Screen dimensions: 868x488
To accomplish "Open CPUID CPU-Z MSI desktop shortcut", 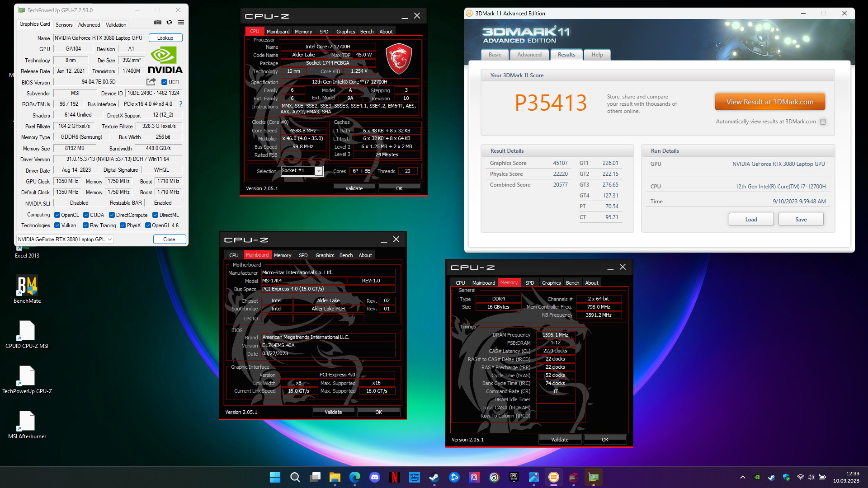I will pos(27,334).
